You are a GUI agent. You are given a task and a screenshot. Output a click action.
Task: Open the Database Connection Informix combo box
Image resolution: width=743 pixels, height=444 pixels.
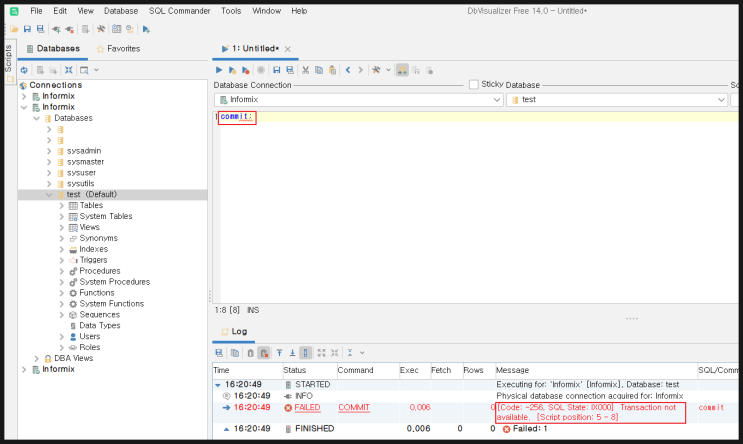point(358,100)
